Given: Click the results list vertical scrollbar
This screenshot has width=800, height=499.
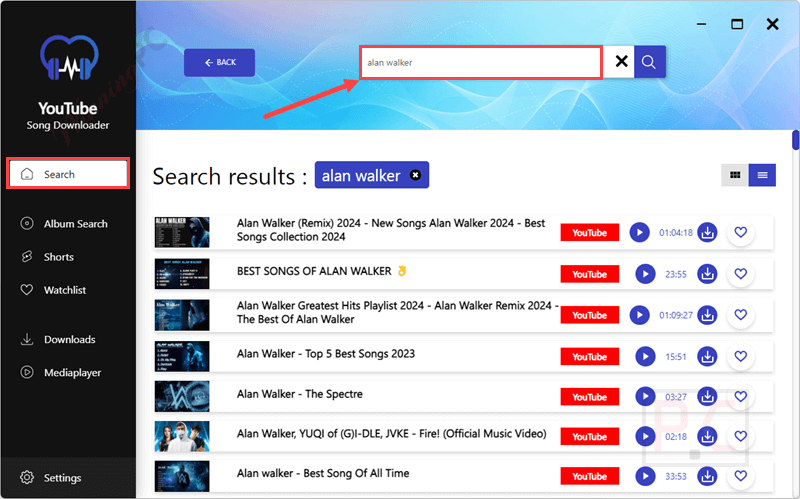Looking at the screenshot, I should point(795,141).
